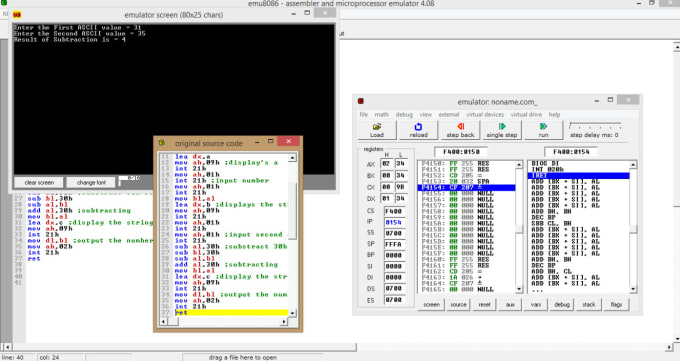This screenshot has width=680, height=361.
Task: Click 'ret' line 37 in main editor
Action: 34,259
